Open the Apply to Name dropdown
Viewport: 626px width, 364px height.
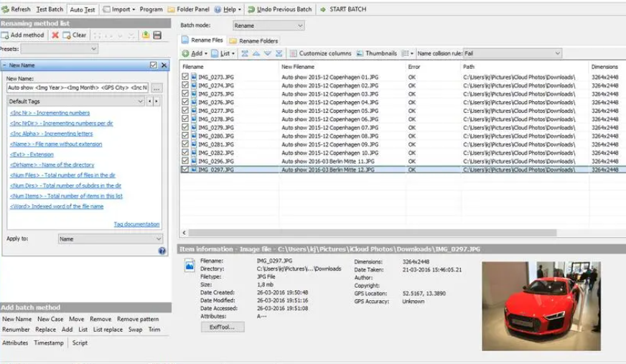click(110, 238)
